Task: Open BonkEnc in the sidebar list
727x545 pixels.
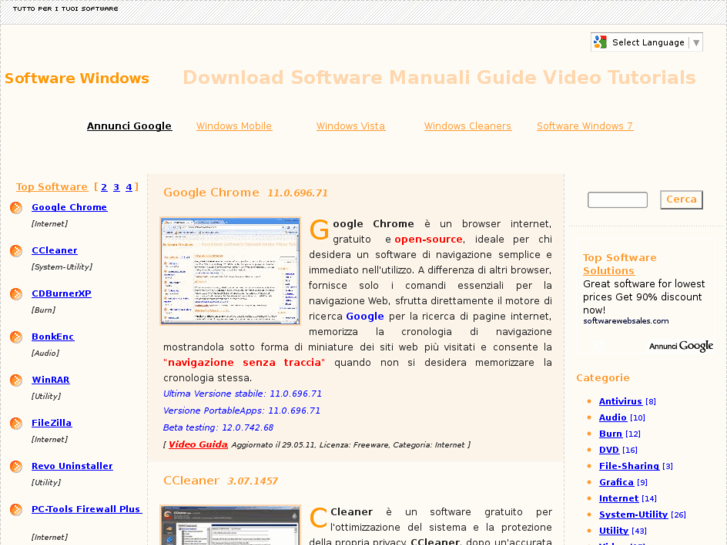Action: point(52,337)
